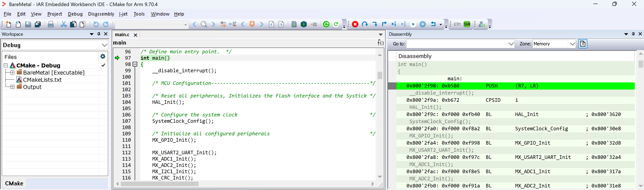Open the Zone Memory dropdown

point(572,44)
